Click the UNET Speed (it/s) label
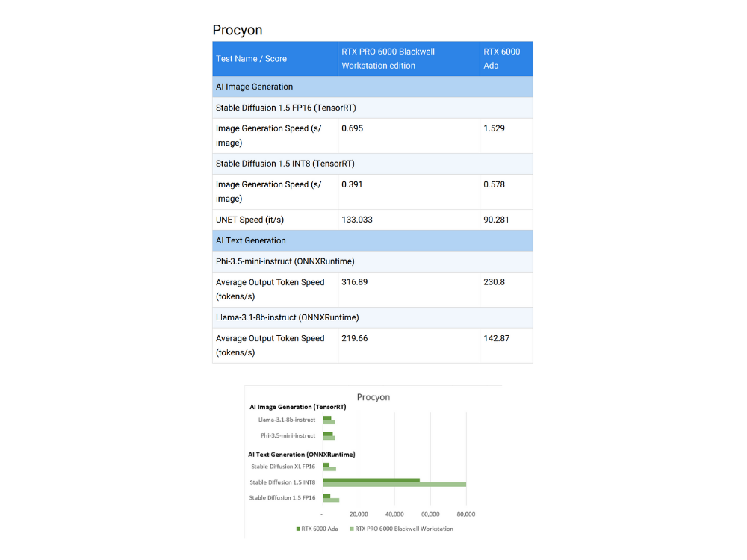The width and height of the screenshot is (747, 560). click(249, 220)
